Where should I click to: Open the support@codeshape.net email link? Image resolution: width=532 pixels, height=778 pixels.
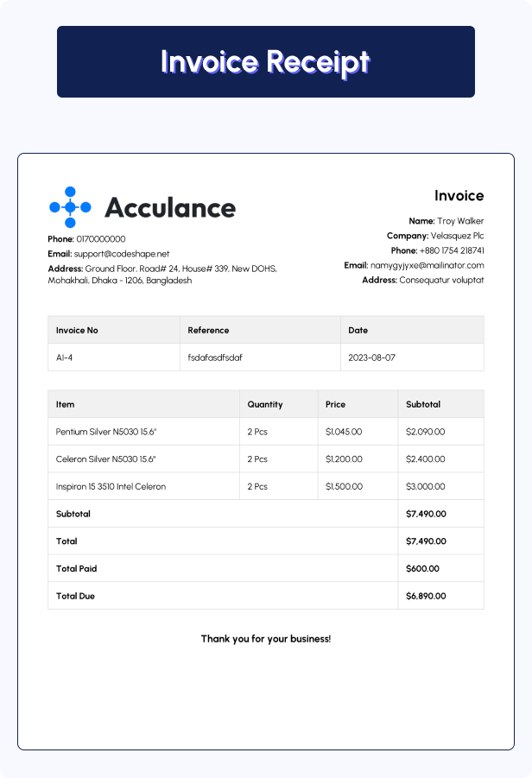coord(122,254)
